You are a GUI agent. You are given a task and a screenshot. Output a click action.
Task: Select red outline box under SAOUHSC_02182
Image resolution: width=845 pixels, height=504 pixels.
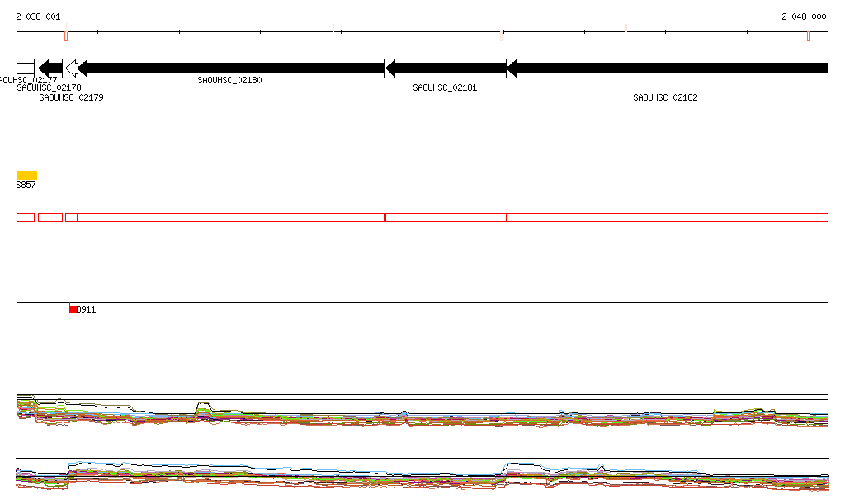click(x=667, y=218)
